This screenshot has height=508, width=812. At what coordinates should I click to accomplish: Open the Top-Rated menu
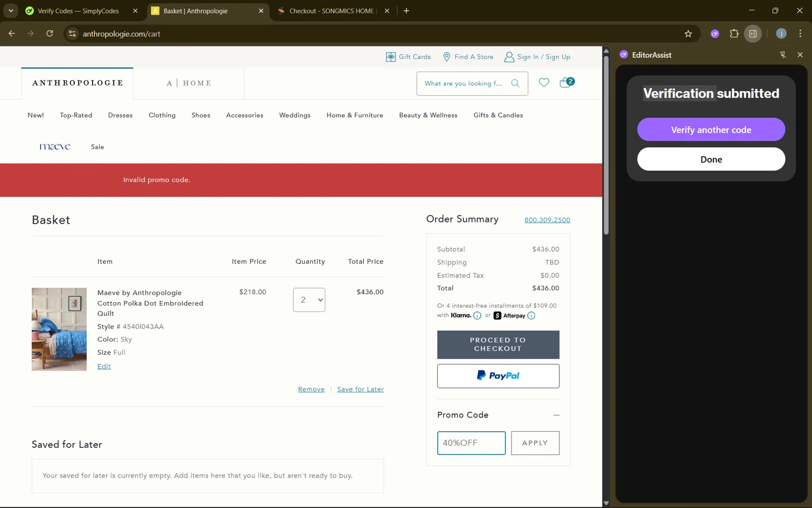[76, 115]
